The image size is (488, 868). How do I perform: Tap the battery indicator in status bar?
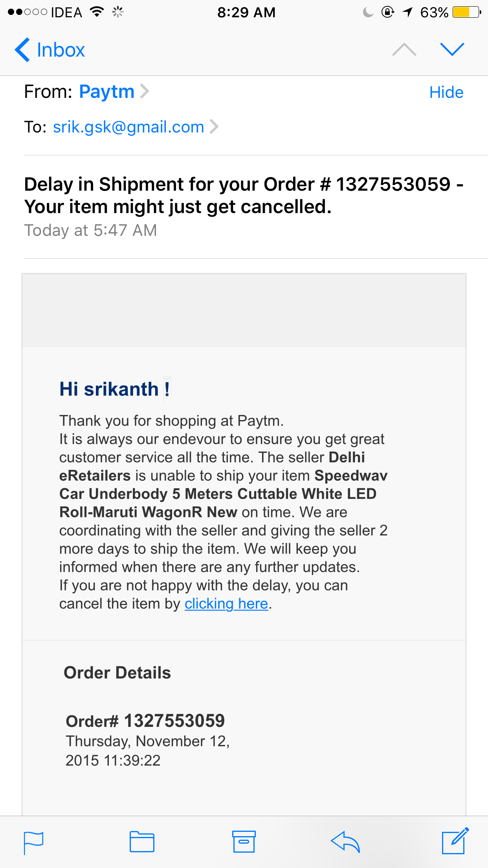[x=466, y=12]
